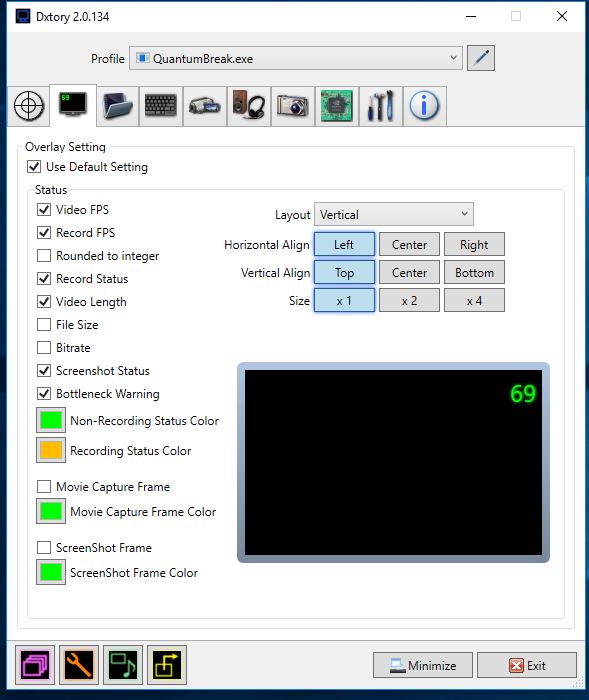Image resolution: width=589 pixels, height=700 pixels.
Task: Open the photo camera screenshot tab
Action: (292, 106)
